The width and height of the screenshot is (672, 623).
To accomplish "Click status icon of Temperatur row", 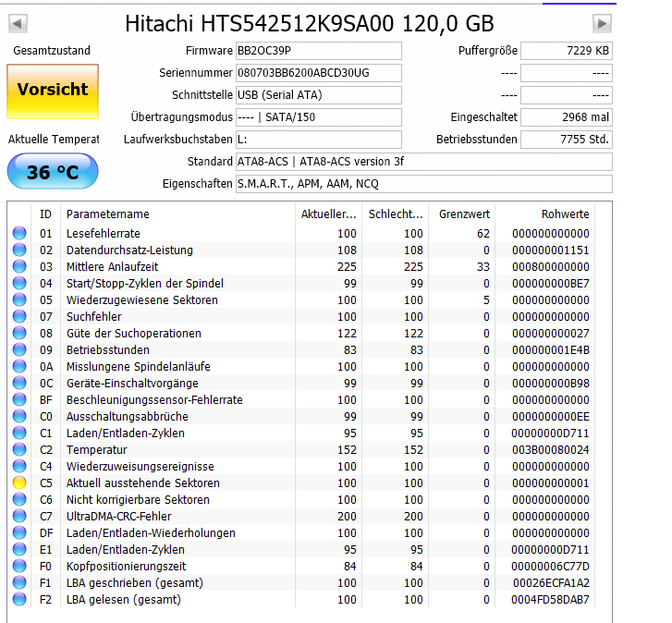I will tap(19, 449).
